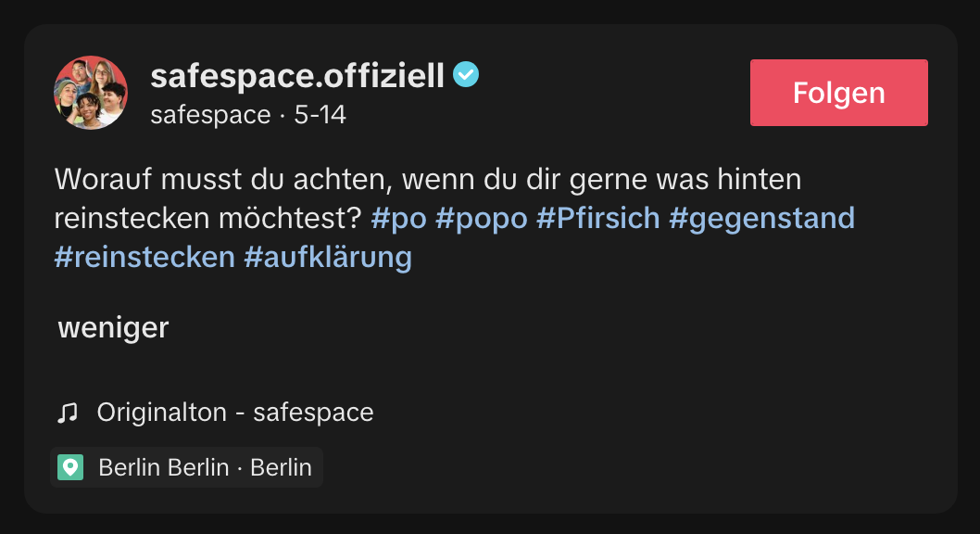
Task: Open the safespace.offiziell profile name
Action: 297,75
